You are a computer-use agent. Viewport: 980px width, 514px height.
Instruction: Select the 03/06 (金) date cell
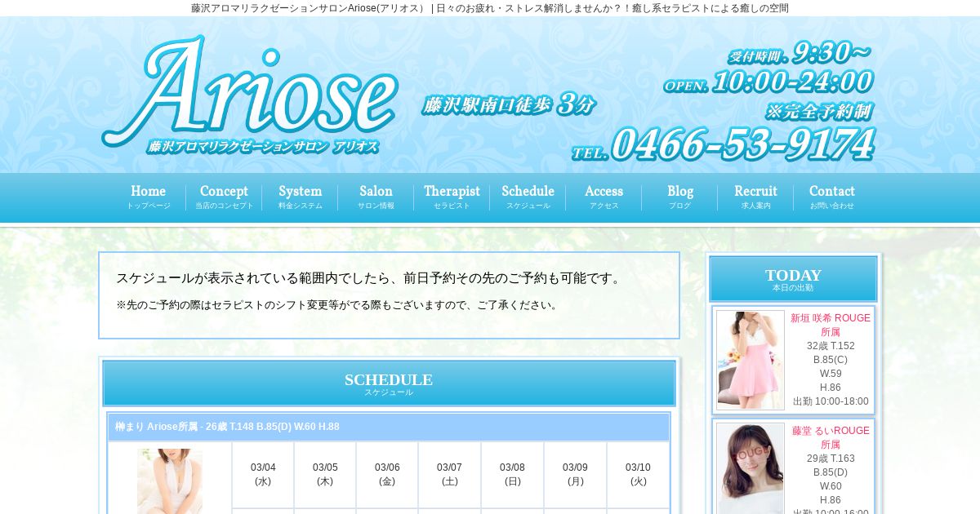387,474
